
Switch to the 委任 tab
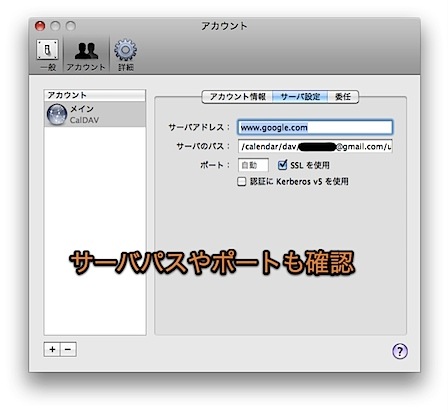343,97
